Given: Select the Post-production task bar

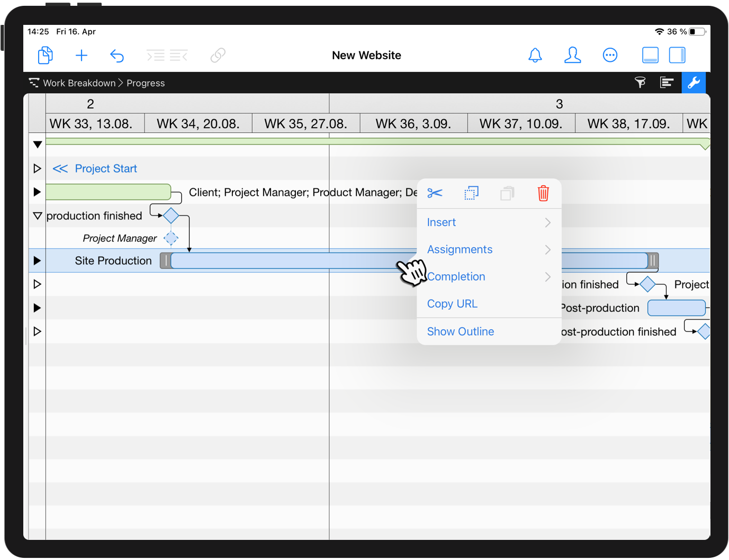Looking at the screenshot, I should coord(677,308).
